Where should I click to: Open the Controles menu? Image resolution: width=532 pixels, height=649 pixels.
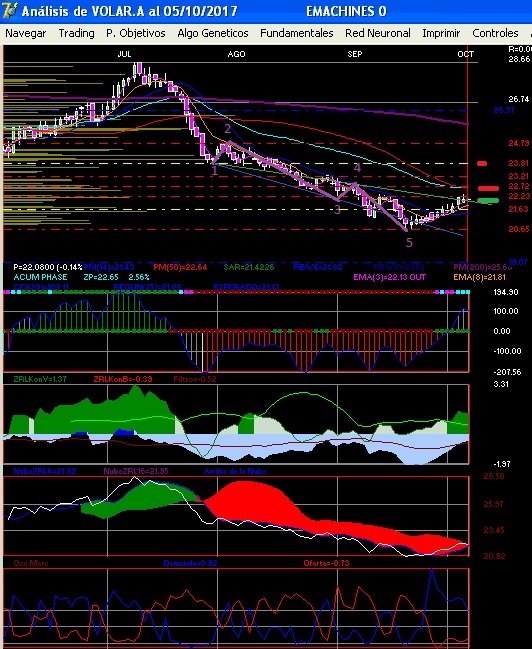(x=495, y=33)
